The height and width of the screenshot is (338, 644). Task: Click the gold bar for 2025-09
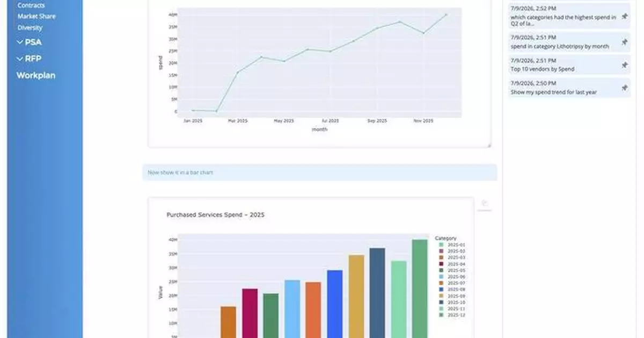(356, 296)
